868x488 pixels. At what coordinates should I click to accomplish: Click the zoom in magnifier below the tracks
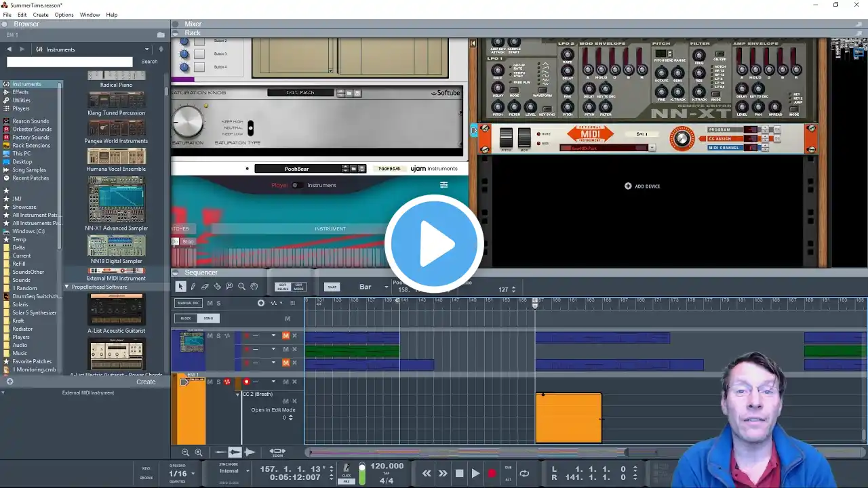point(199,452)
